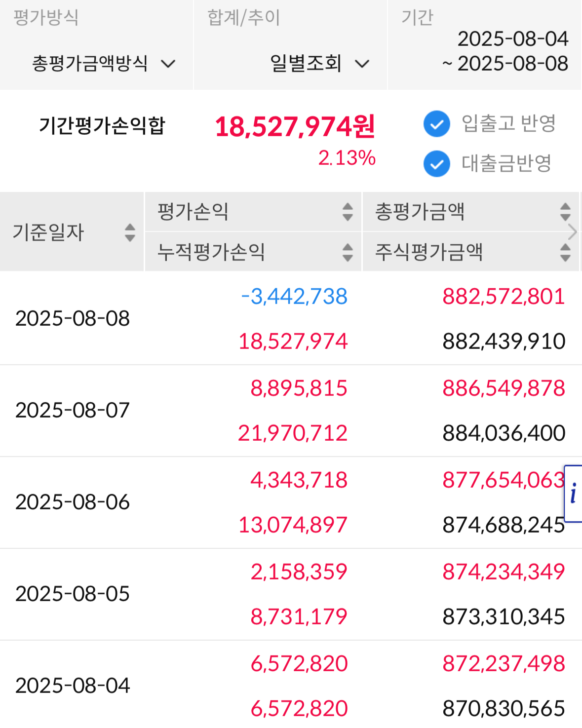Sort by 누적평가손익 column arrows

[348, 252]
